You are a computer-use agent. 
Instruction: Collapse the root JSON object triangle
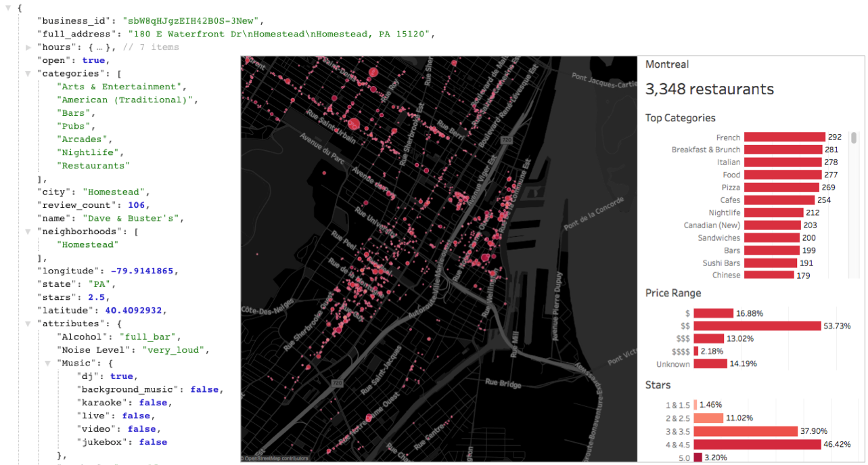[9, 7]
